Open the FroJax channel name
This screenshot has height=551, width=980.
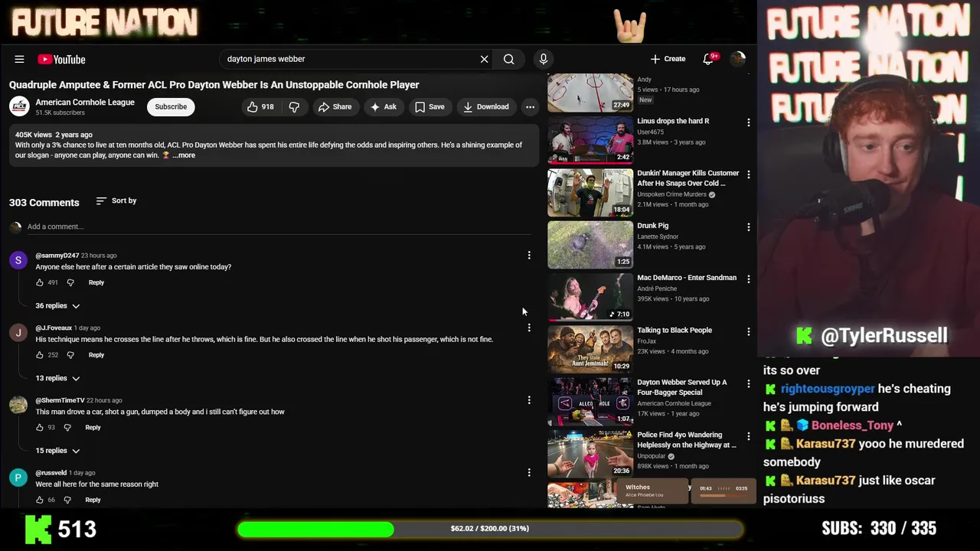click(647, 341)
